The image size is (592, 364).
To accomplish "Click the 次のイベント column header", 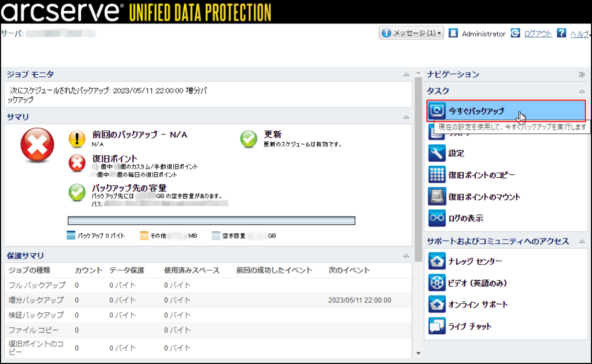I will (x=349, y=270).
